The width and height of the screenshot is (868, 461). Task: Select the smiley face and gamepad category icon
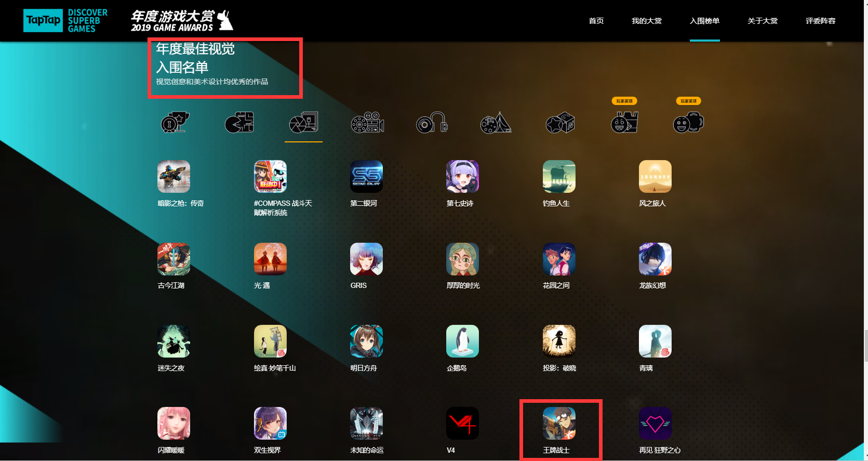[688, 123]
